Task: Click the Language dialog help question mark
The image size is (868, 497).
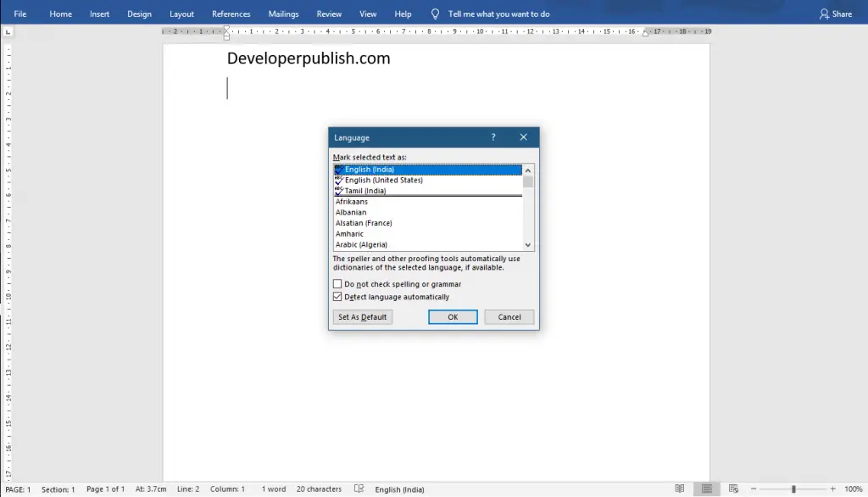Action: click(493, 137)
